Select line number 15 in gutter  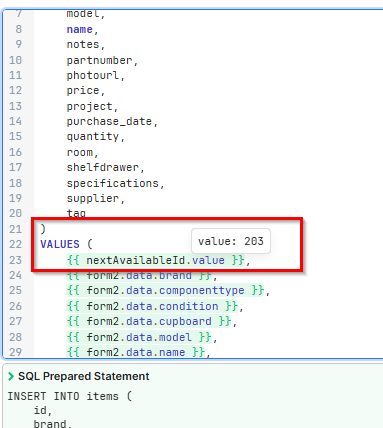(x=16, y=136)
